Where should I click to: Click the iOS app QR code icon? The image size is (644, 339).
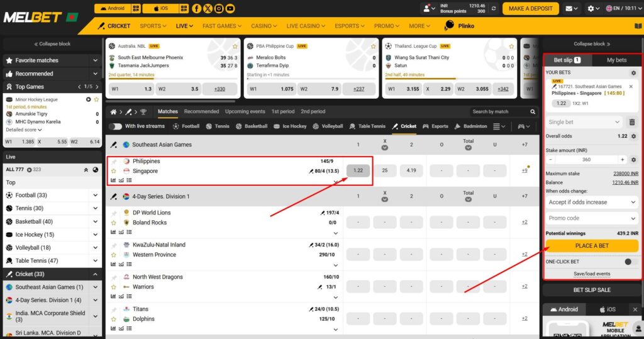[184, 8]
